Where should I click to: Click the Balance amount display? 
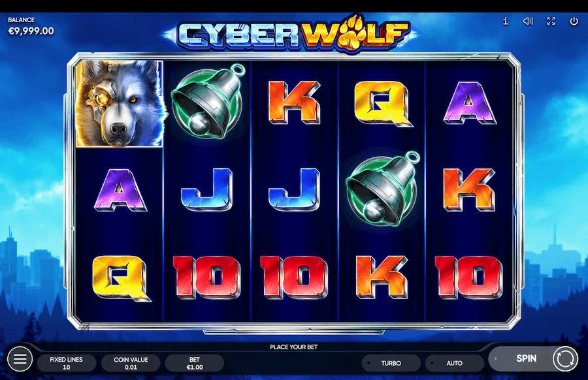[x=31, y=31]
